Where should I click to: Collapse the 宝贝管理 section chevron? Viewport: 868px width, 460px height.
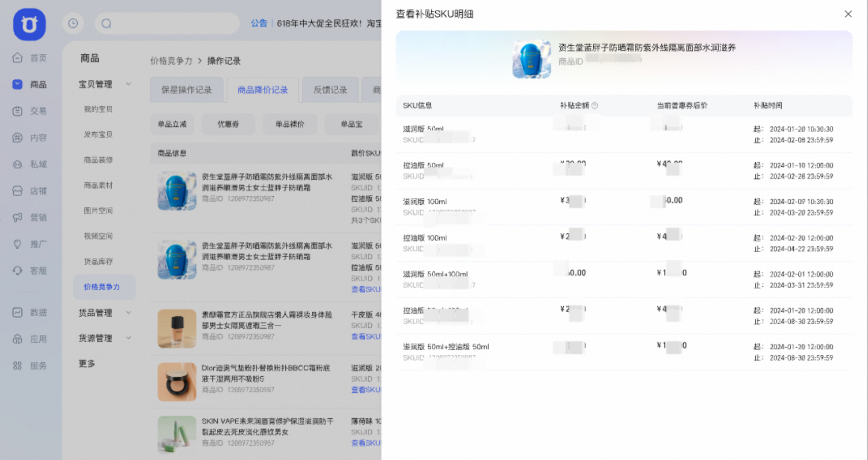click(x=128, y=84)
